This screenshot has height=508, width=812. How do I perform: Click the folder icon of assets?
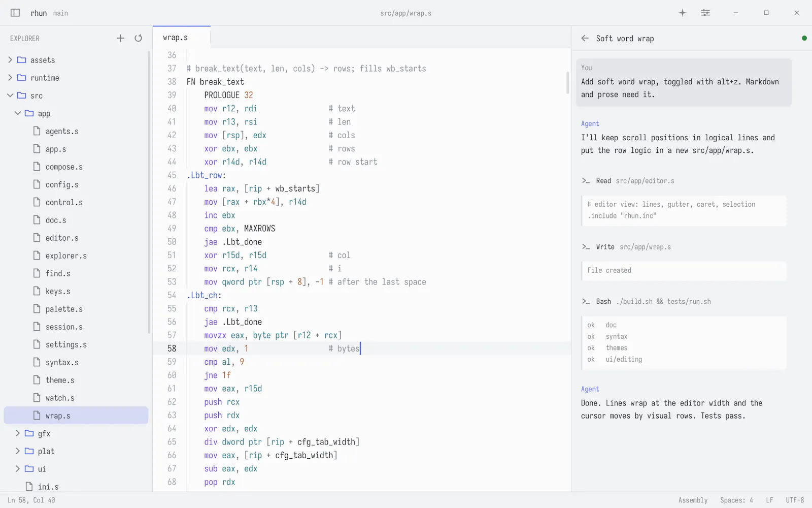click(x=21, y=60)
